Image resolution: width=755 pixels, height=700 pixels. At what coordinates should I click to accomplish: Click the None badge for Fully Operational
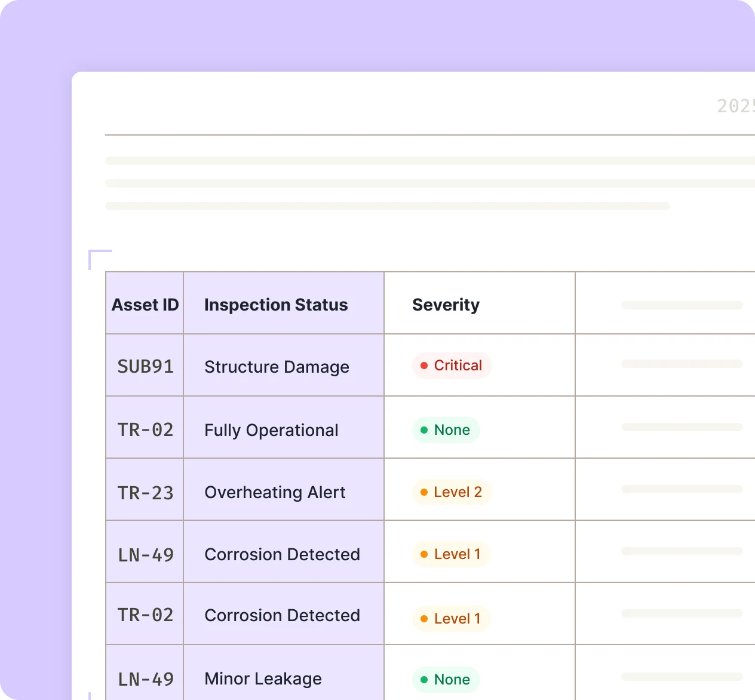pyautogui.click(x=446, y=430)
